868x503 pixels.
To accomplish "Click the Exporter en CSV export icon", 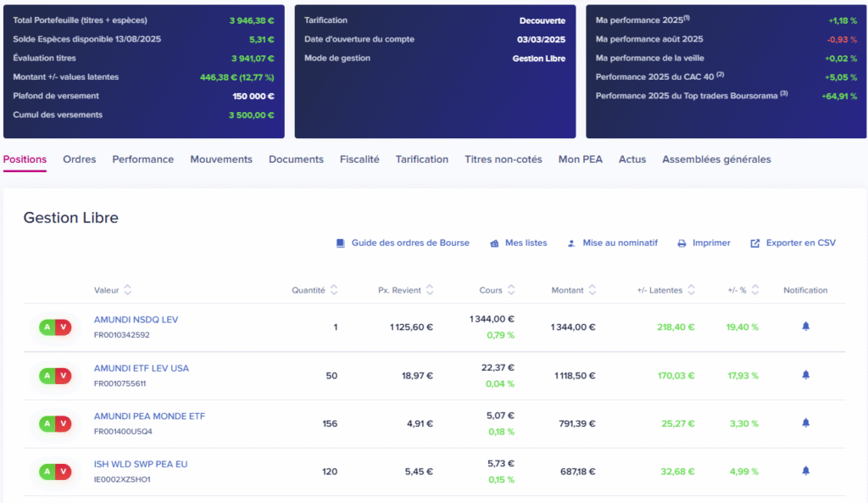I will (x=755, y=243).
